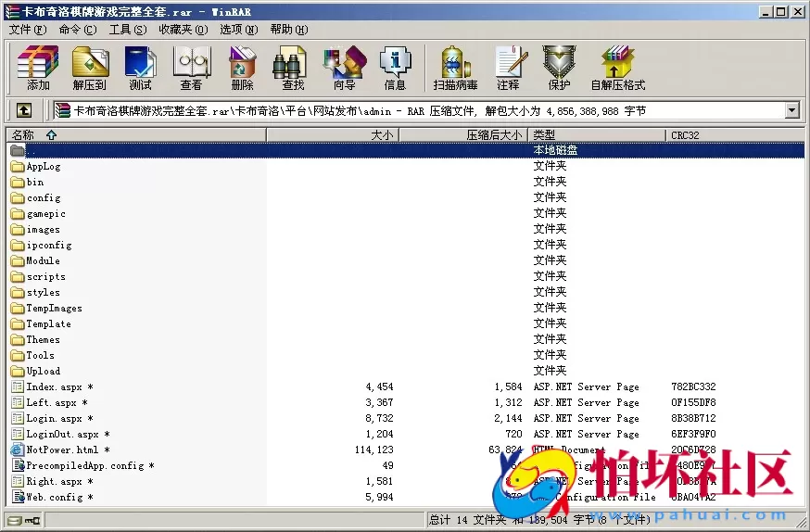
Task: Show archive Info (信息) icon
Action: [395, 68]
